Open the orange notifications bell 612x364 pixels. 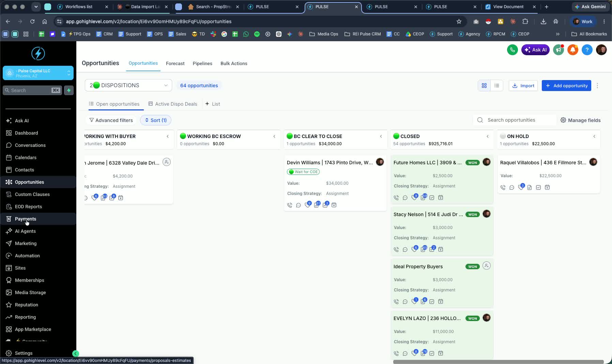click(572, 50)
